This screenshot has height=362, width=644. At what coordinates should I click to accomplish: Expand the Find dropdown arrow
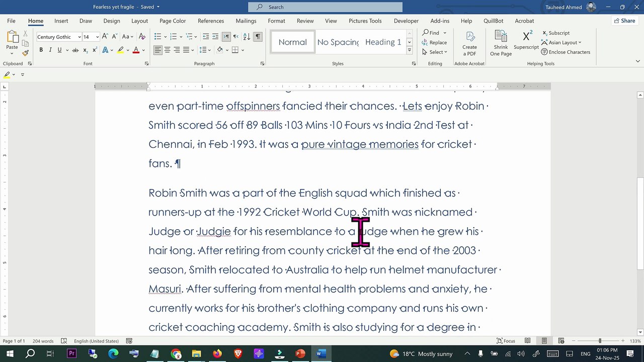(445, 33)
